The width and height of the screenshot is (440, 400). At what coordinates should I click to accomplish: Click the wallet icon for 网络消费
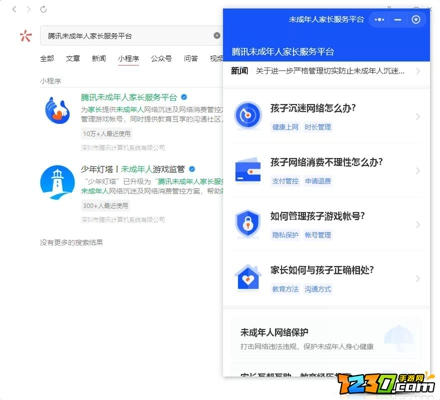(248, 170)
